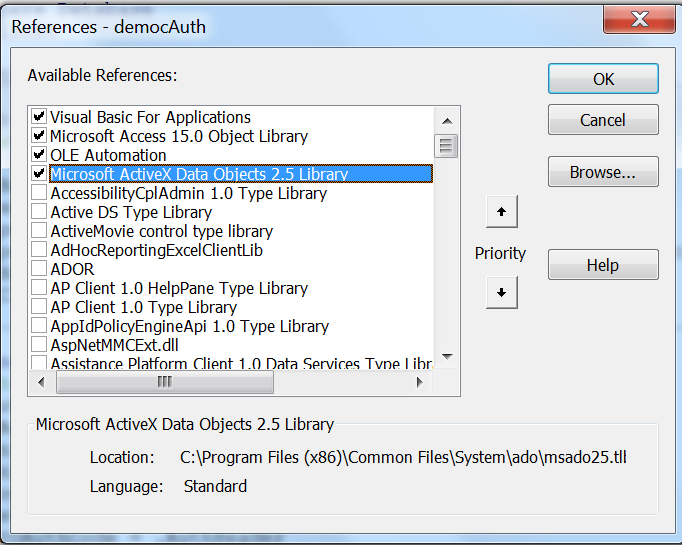Click the Help button
The image size is (682, 545).
pyautogui.click(x=603, y=265)
